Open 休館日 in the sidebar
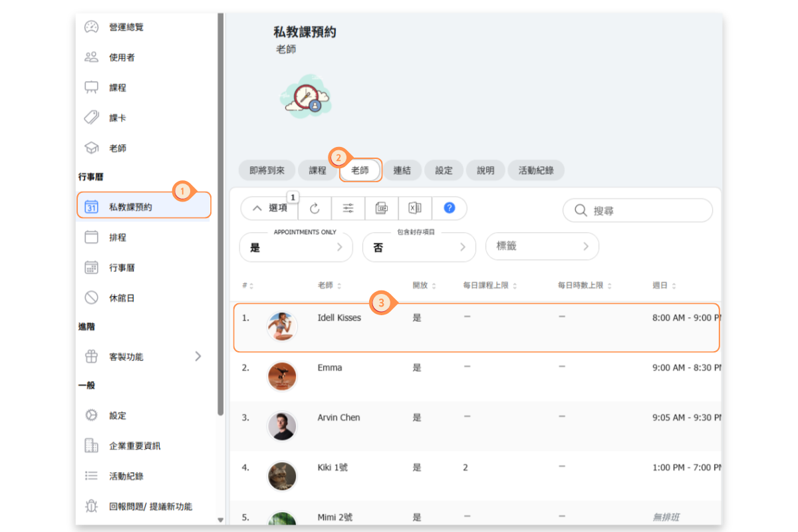This screenshot has width=798, height=532. click(122, 298)
